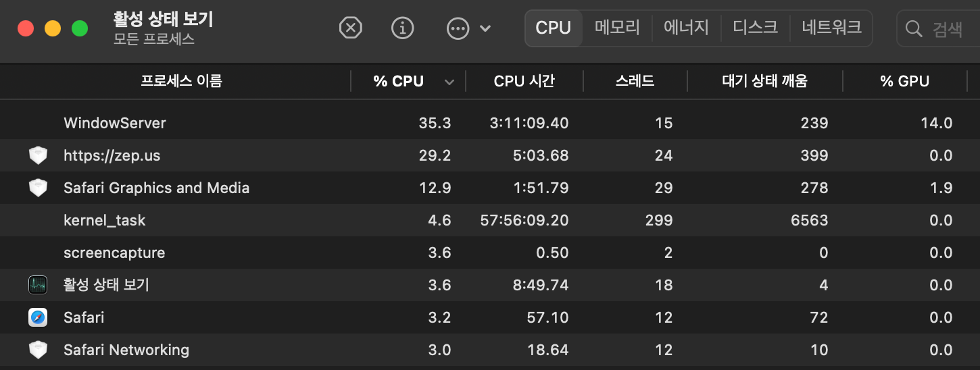
Task: Select the kernel_task process row
Action: [x=490, y=220]
